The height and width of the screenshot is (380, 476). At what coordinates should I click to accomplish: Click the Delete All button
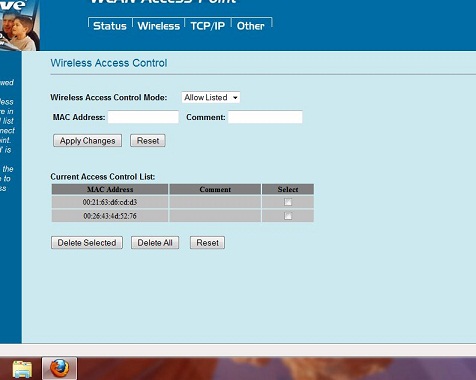point(155,243)
